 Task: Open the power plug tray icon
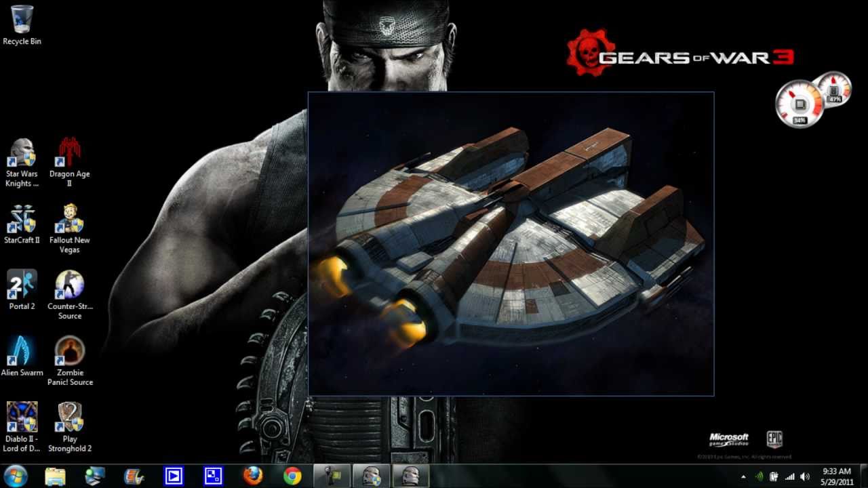(774, 476)
